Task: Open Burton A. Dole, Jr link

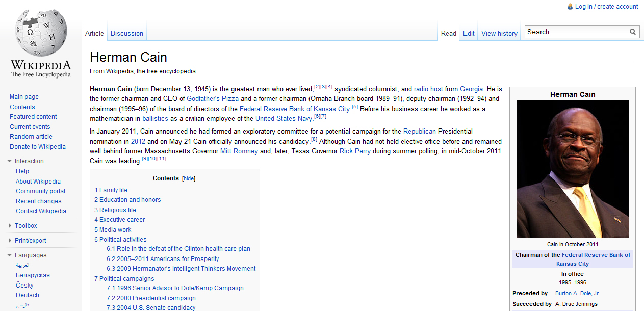Action: coord(577,294)
